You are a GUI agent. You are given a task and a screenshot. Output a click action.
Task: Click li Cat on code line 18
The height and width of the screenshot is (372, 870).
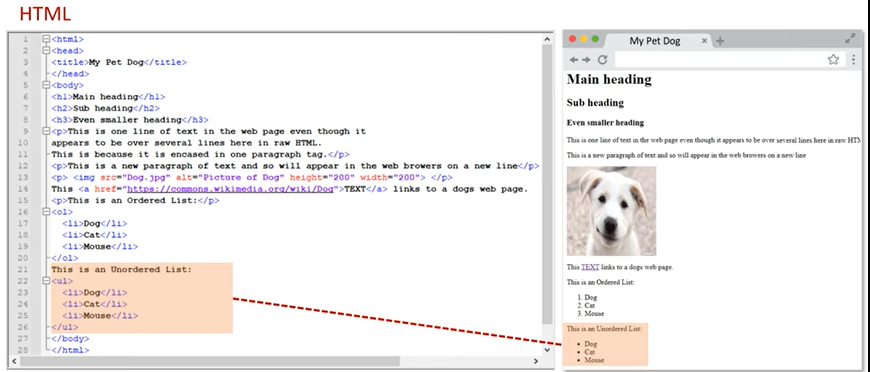click(94, 235)
